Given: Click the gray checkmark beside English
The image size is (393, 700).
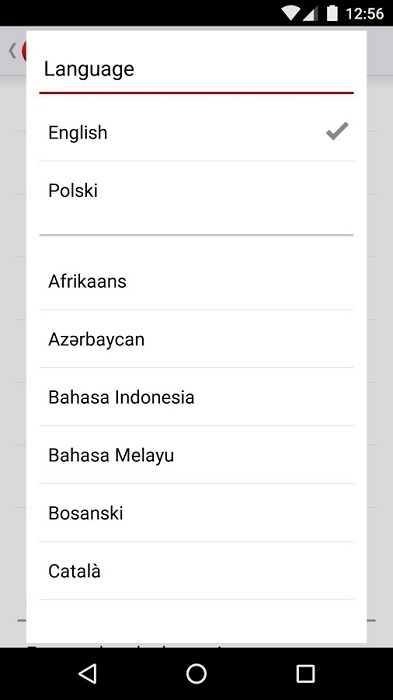Looking at the screenshot, I should (x=337, y=131).
